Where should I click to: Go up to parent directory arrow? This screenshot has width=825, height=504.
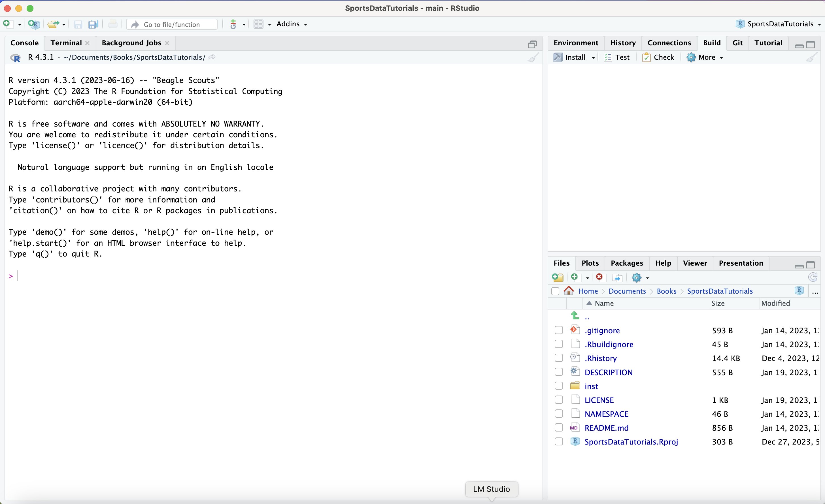click(x=575, y=316)
